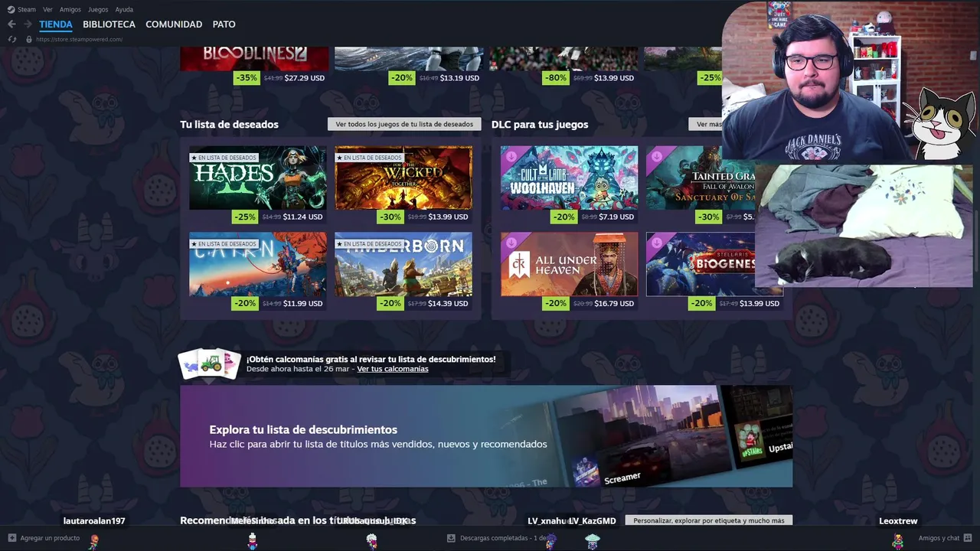Open the Ver menu
Screen dimensions: 980x551
(x=47, y=9)
